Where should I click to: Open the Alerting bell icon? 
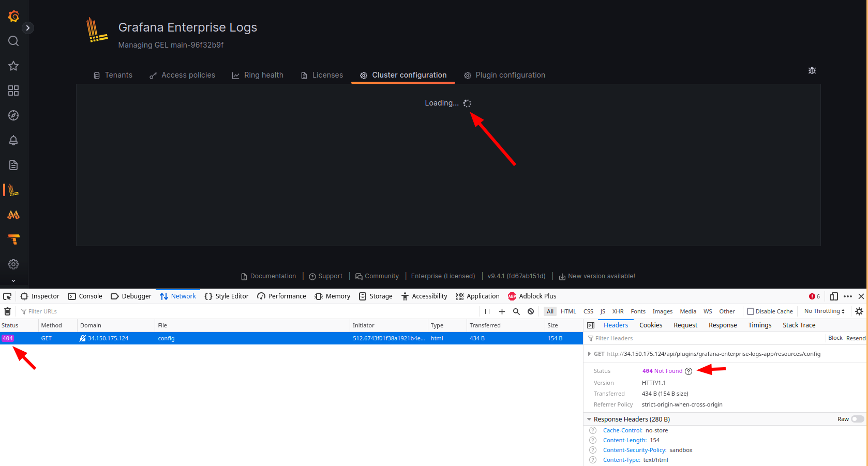tap(13, 140)
